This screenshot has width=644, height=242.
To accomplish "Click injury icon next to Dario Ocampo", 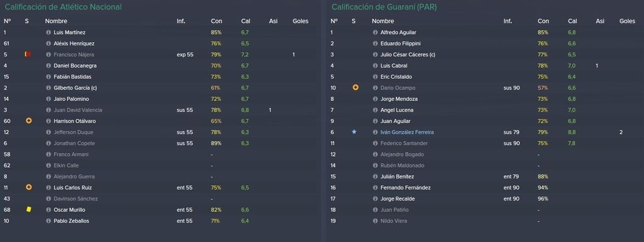I will [356, 88].
